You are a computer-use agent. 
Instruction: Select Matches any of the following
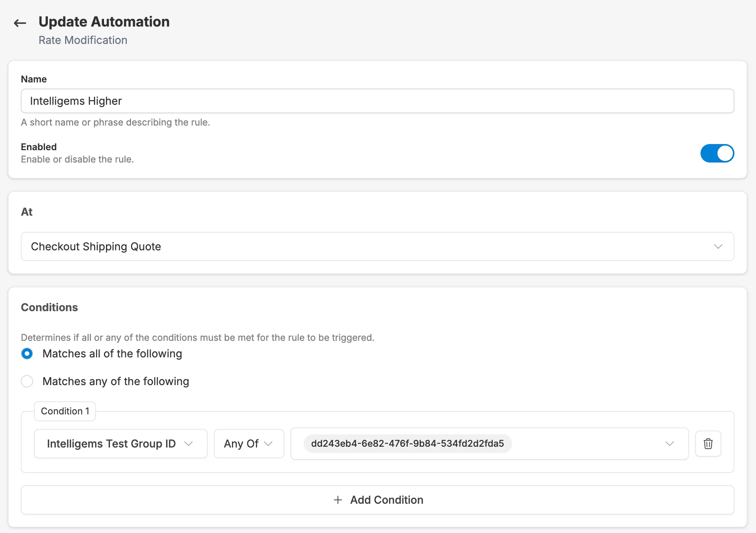click(27, 381)
